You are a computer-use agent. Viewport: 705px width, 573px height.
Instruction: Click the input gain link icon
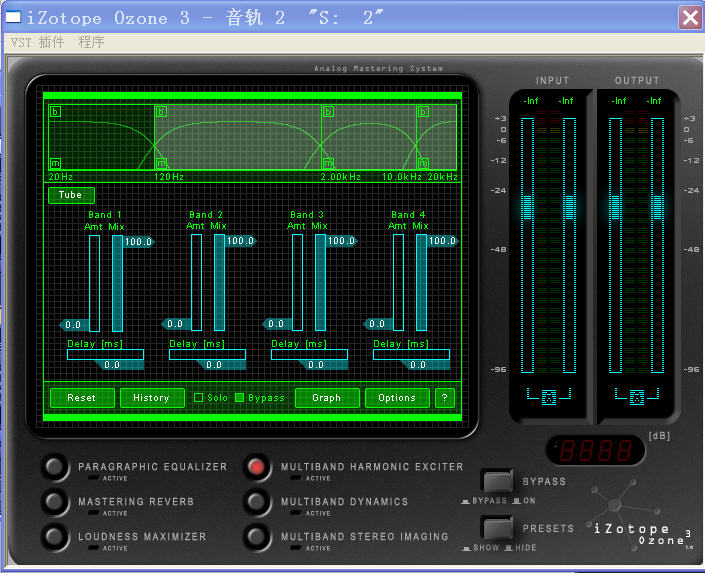click(x=549, y=396)
